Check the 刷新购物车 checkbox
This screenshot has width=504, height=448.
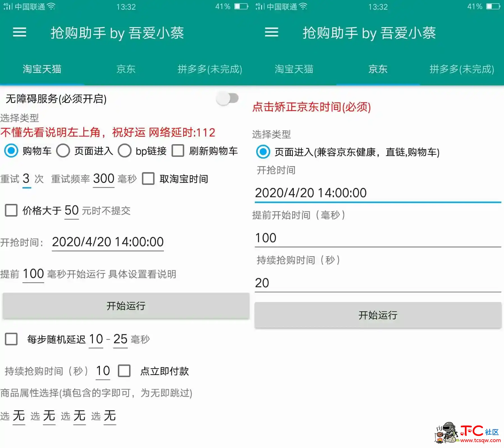(x=178, y=151)
